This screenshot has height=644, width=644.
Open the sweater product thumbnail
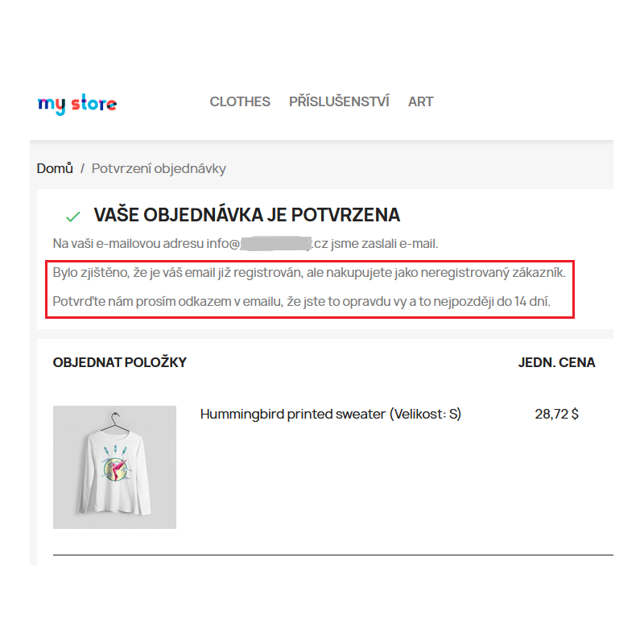point(114,467)
